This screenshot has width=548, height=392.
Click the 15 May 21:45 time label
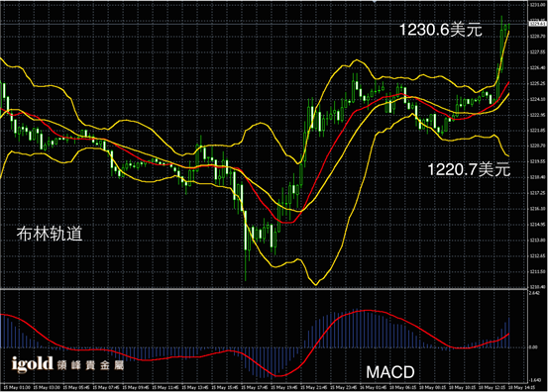click(x=314, y=387)
